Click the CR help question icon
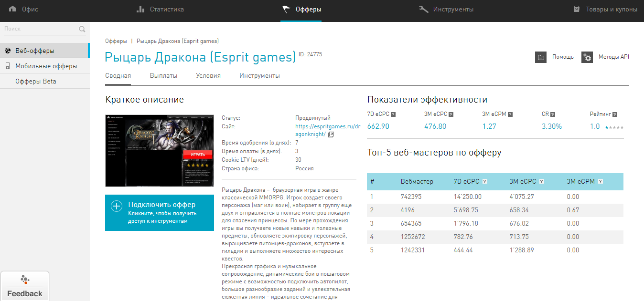The width and height of the screenshot is (644, 301). 553,114
